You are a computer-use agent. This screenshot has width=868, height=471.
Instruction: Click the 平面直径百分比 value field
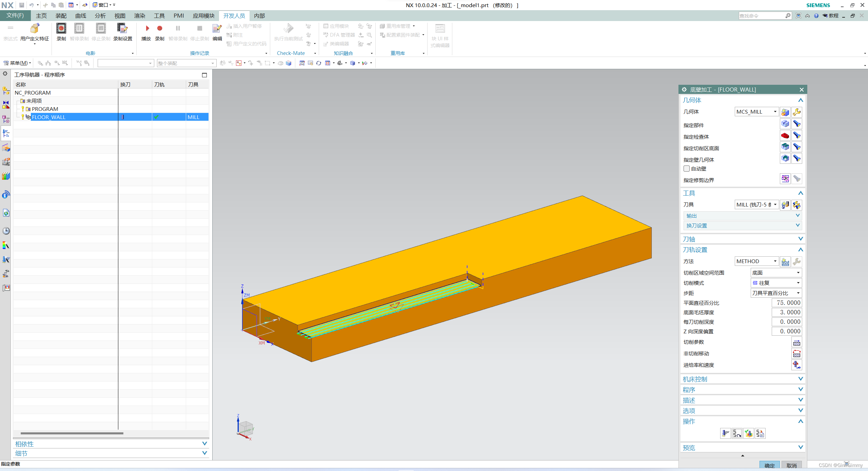coord(786,303)
